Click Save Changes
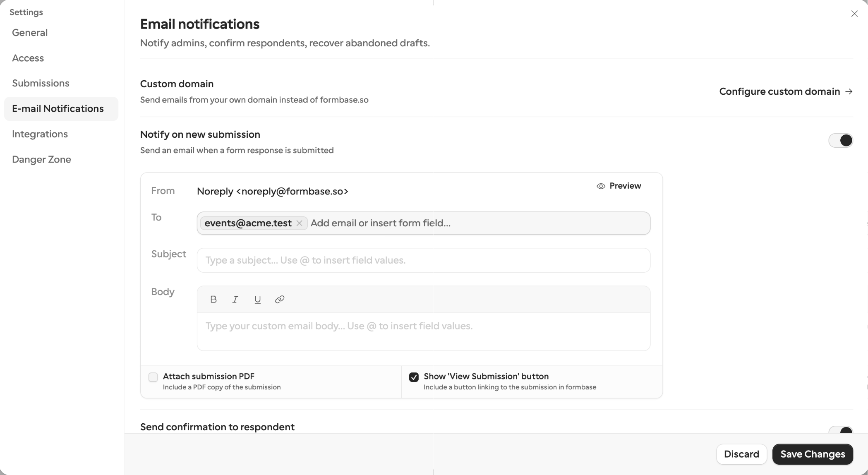Image resolution: width=868 pixels, height=475 pixels. point(813,454)
